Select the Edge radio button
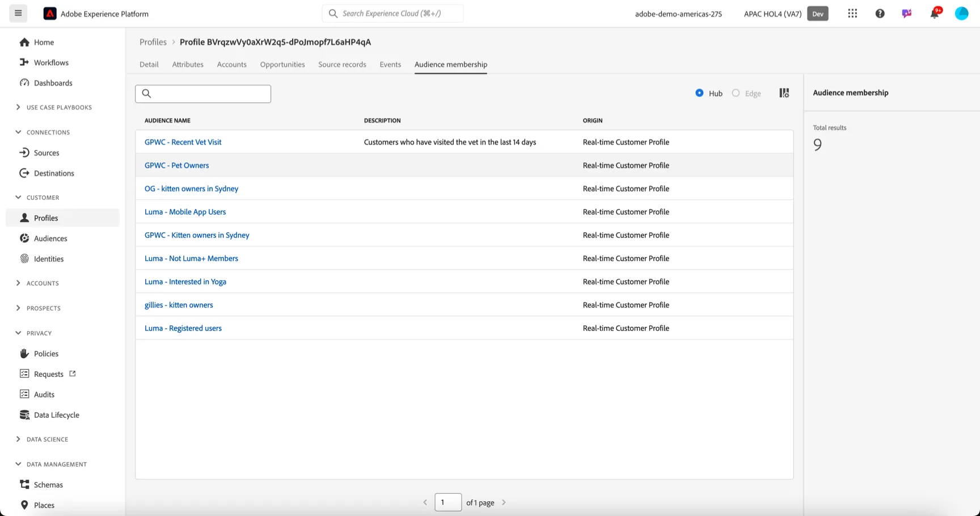Viewport: 980px width, 516px height. (x=736, y=93)
